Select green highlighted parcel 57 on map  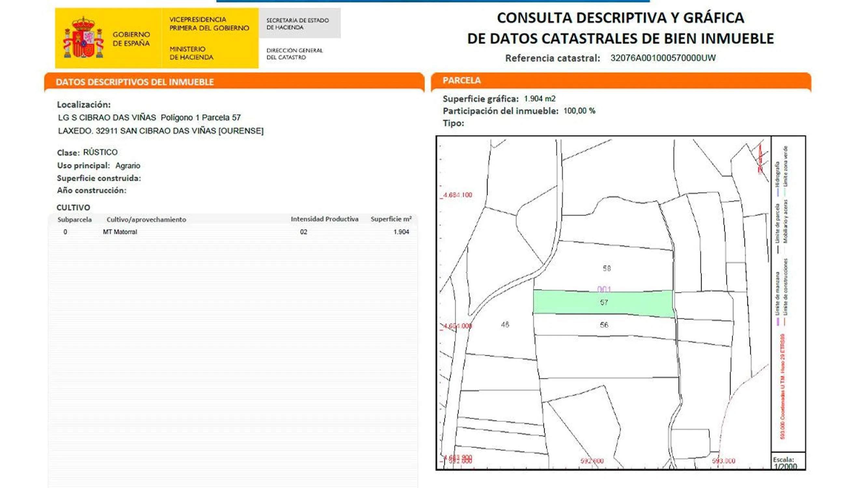pyautogui.click(x=603, y=303)
